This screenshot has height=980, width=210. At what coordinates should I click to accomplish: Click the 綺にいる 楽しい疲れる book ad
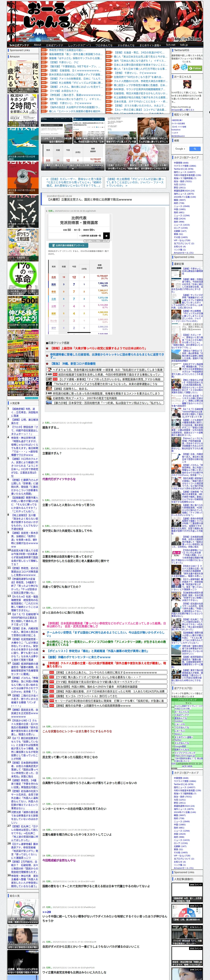23,76
